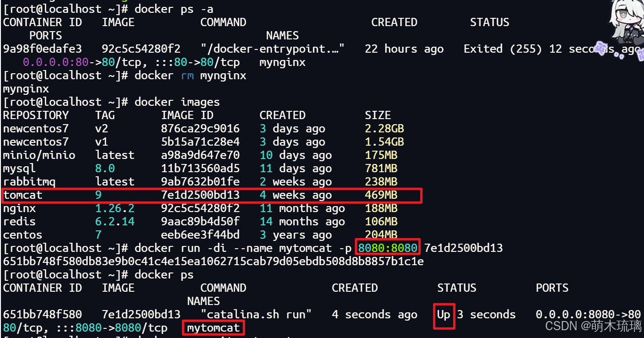Click image ID 11b713560ad5
The width and height of the screenshot is (644, 338).
tap(200, 169)
